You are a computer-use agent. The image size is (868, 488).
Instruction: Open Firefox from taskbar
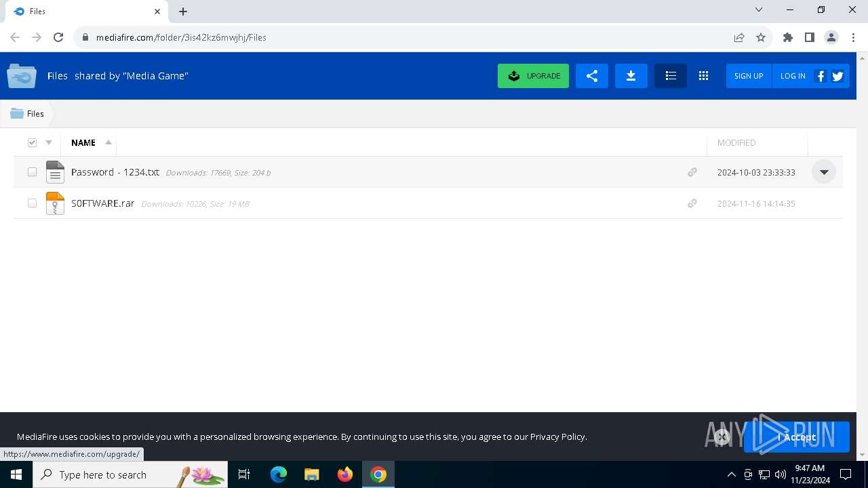(x=345, y=474)
